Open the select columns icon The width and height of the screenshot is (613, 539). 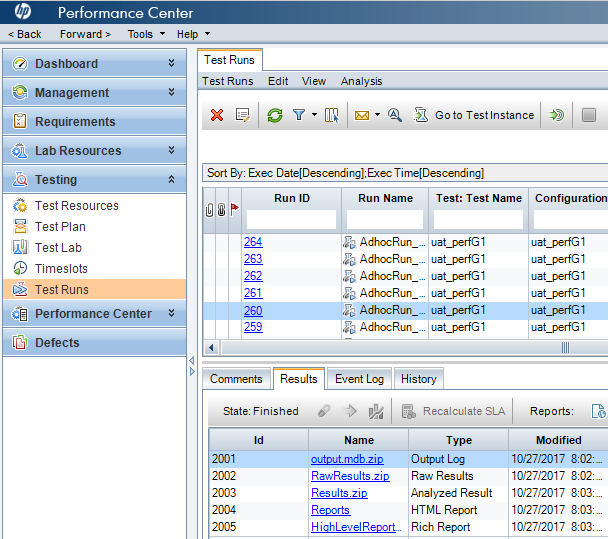tap(332, 115)
